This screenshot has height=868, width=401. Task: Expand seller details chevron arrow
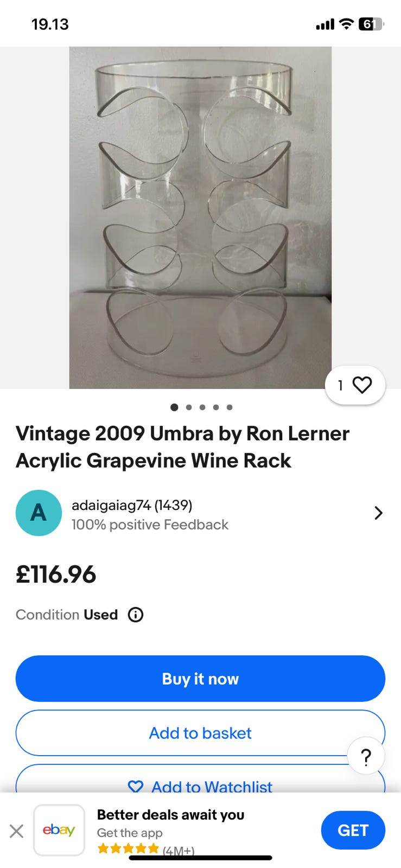pyautogui.click(x=378, y=513)
